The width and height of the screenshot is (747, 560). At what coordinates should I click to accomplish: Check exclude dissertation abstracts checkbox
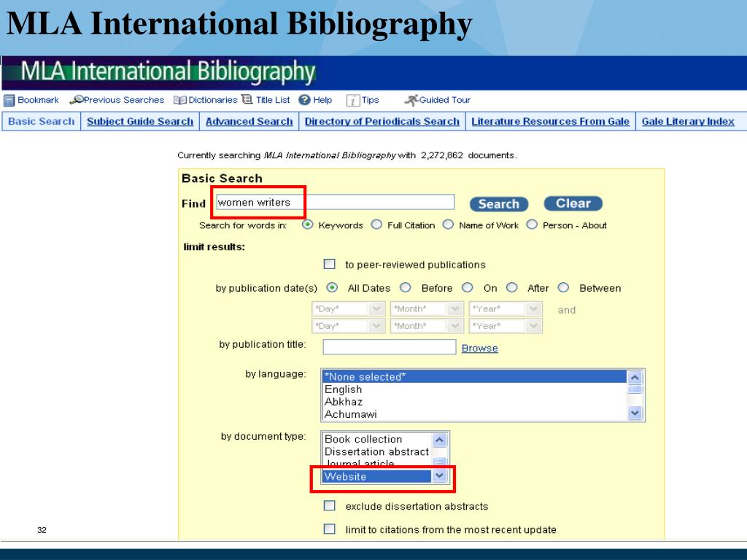pyautogui.click(x=329, y=505)
